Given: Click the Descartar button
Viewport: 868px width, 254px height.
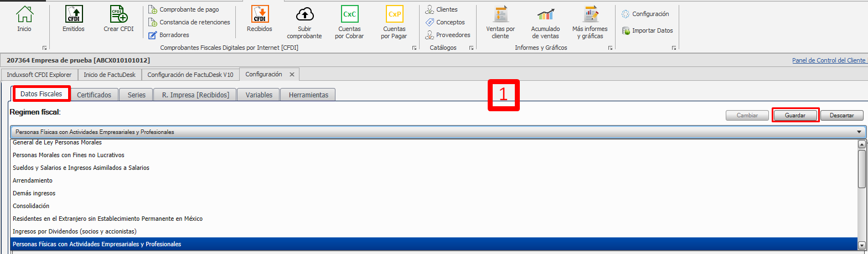Looking at the screenshot, I should pos(842,116).
